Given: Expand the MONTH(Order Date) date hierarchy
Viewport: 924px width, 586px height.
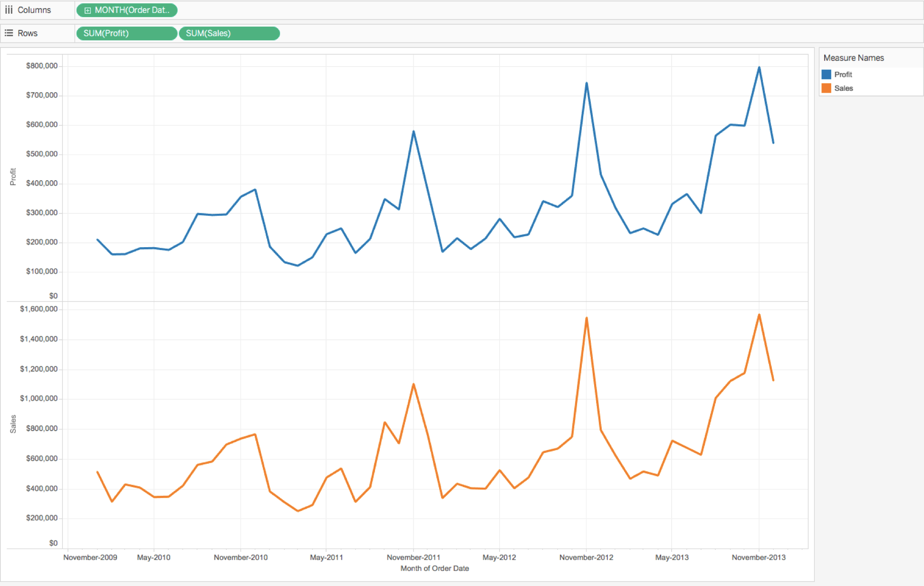Looking at the screenshot, I should [87, 10].
